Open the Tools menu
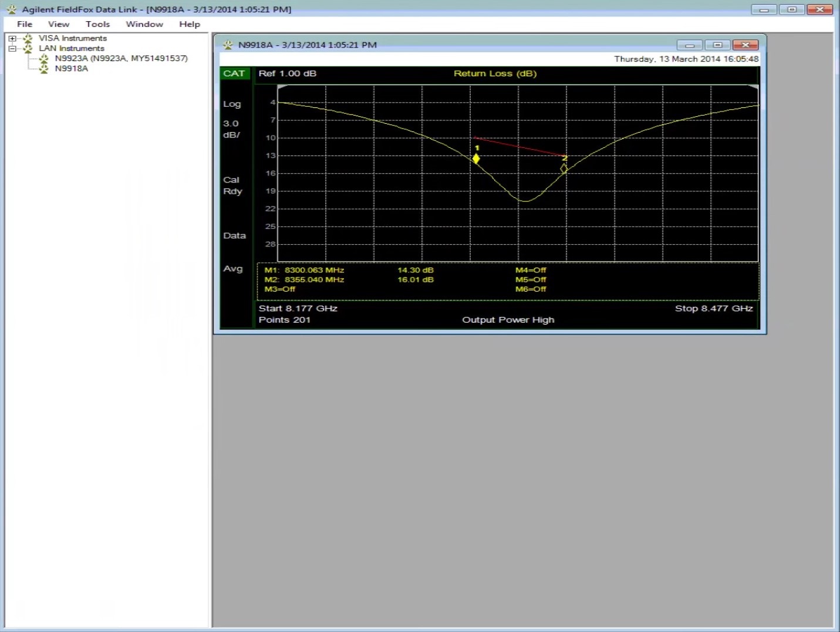 coord(97,24)
